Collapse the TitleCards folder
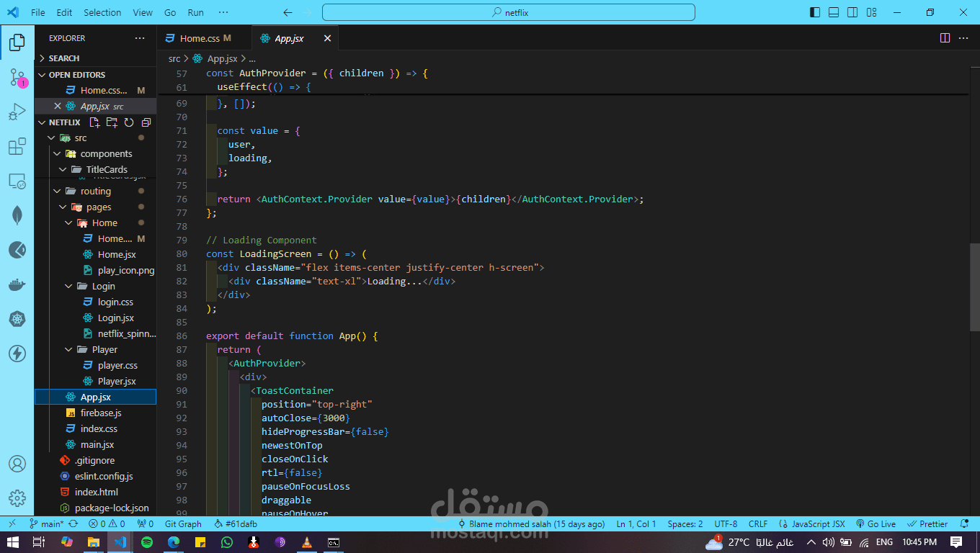Image resolution: width=980 pixels, height=553 pixels. (x=63, y=169)
